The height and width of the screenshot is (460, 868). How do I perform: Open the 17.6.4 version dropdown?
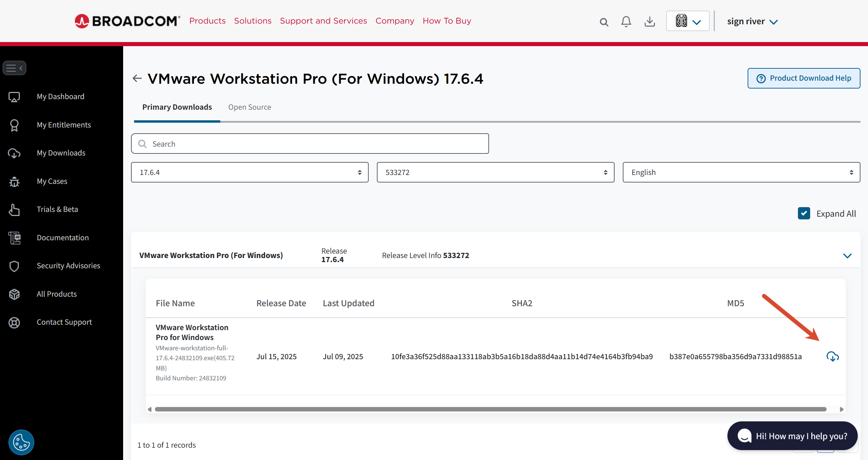coord(250,172)
